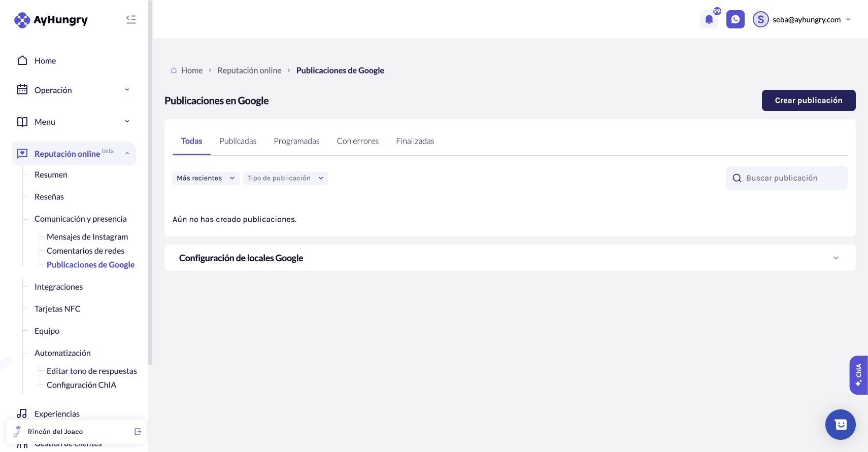This screenshot has width=868, height=452.
Task: Collapse the Reputación online section chevron
Action: (x=127, y=153)
